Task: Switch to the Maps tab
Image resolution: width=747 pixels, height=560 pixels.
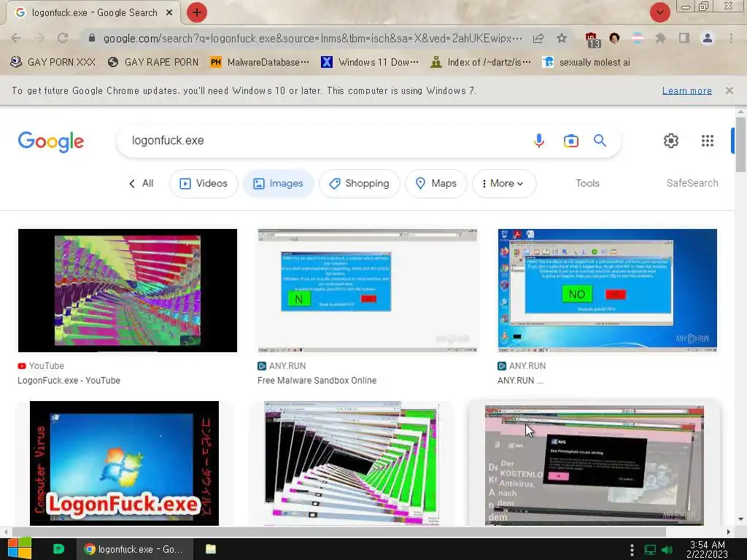Action: [436, 183]
